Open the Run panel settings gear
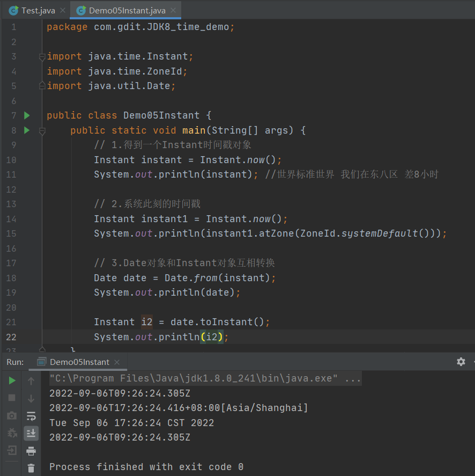The width and height of the screenshot is (475, 476). tap(461, 362)
